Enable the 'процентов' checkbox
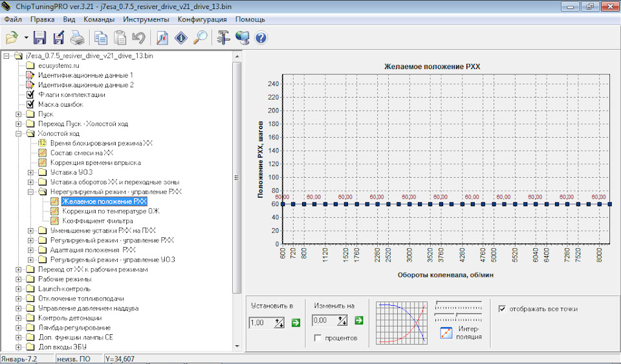This screenshot has width=621, height=364. (318, 338)
